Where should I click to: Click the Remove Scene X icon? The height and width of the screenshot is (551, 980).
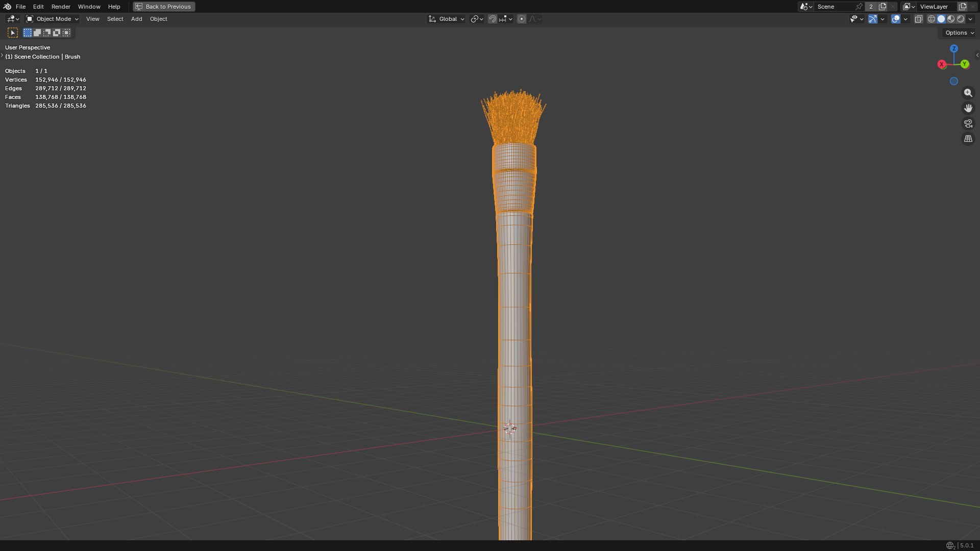coord(893,7)
